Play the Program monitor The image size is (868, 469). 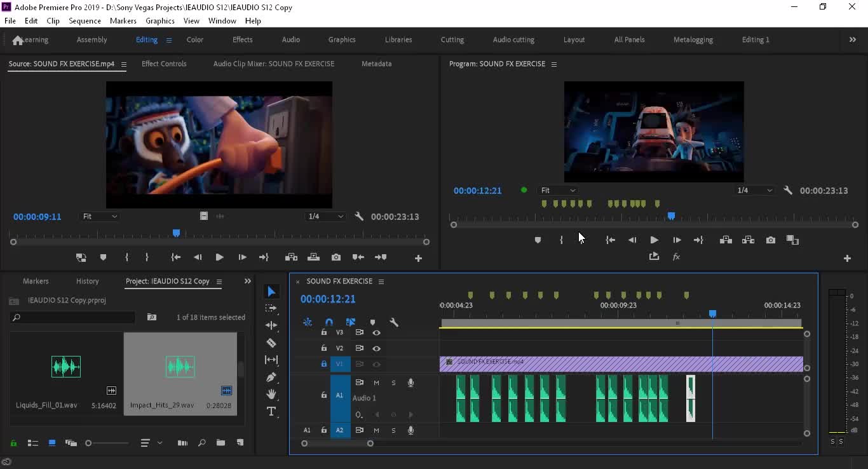(654, 240)
